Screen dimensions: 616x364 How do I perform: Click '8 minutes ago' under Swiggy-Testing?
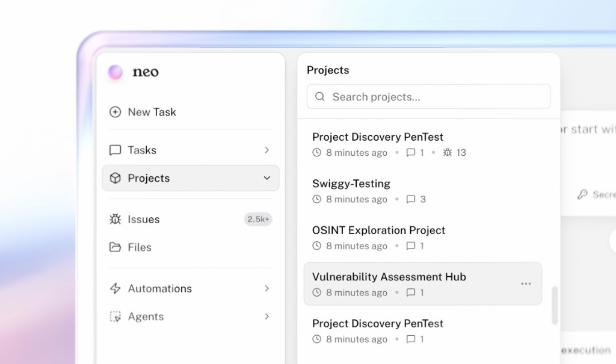(357, 199)
